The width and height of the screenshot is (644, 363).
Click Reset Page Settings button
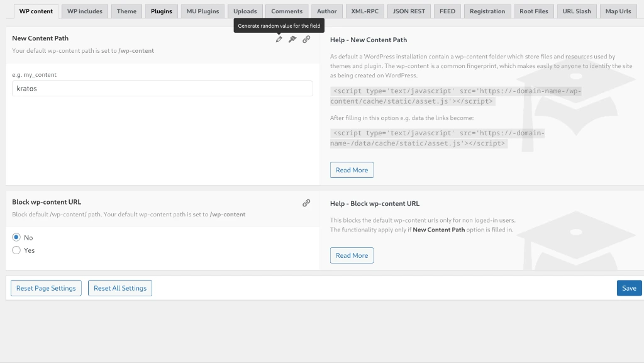pyautogui.click(x=46, y=288)
